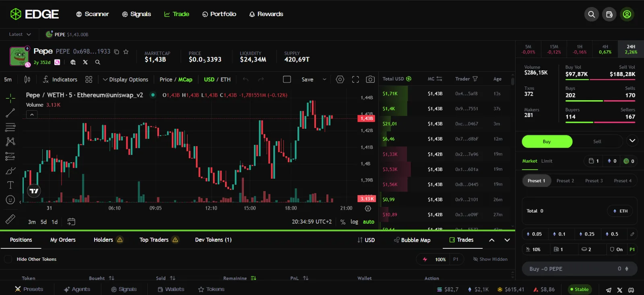Toggle the USD display in positions bar
The image size is (644, 295).
(x=366, y=240)
